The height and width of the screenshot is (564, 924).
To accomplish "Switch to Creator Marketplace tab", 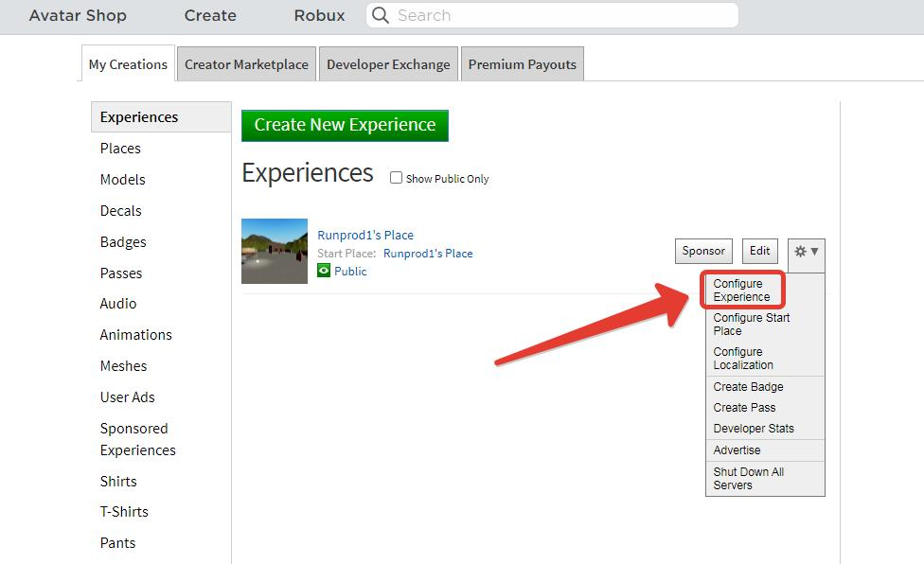I will (x=246, y=64).
